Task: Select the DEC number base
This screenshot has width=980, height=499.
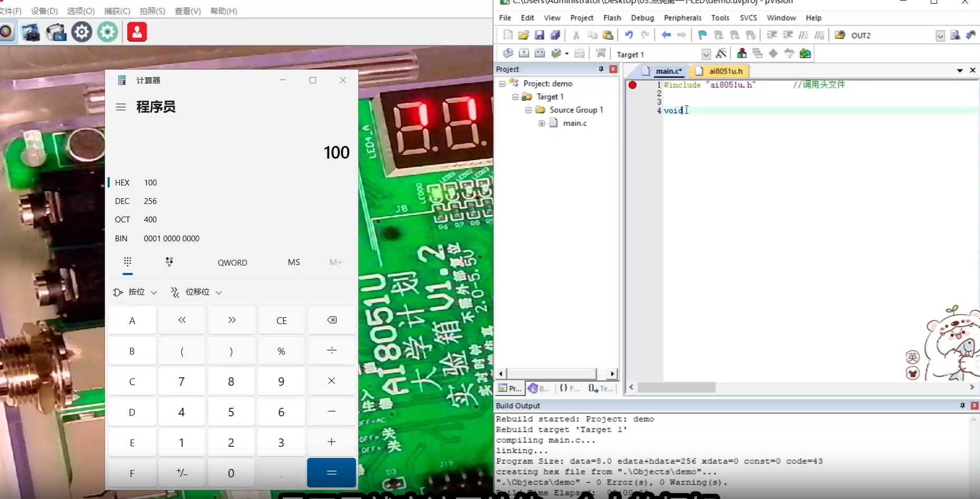Action: 232,201
